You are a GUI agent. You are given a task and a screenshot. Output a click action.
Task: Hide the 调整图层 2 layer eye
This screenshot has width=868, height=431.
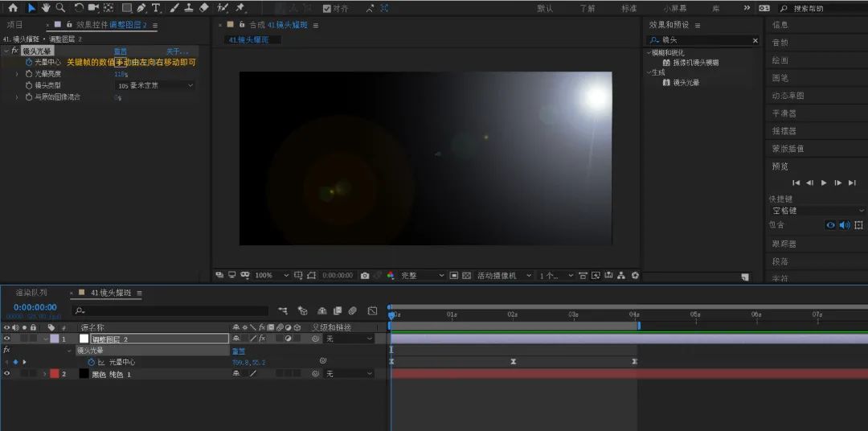pyautogui.click(x=6, y=339)
